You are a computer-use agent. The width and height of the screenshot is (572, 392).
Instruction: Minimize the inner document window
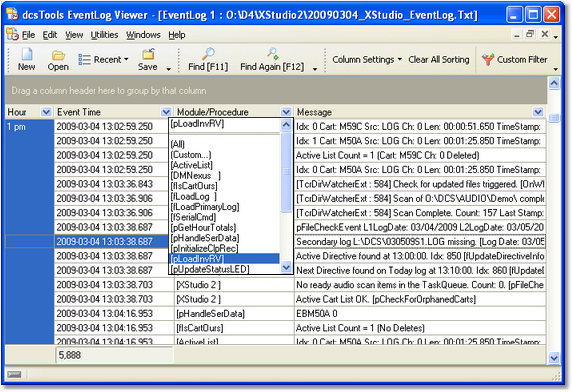point(517,35)
